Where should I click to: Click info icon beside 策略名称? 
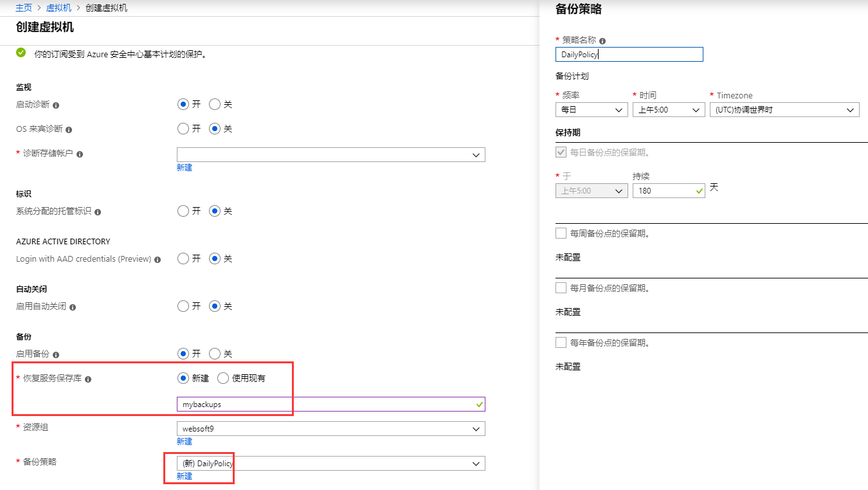pyautogui.click(x=602, y=41)
